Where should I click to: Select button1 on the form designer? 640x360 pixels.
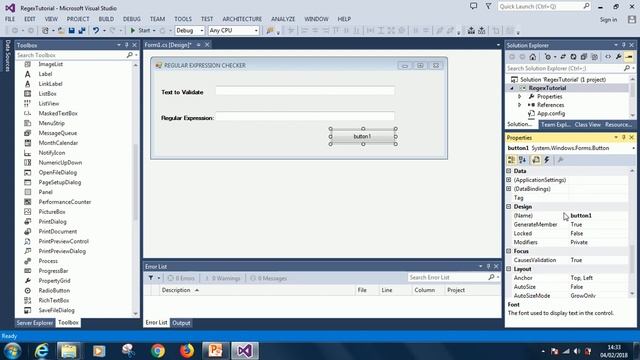[x=362, y=136]
